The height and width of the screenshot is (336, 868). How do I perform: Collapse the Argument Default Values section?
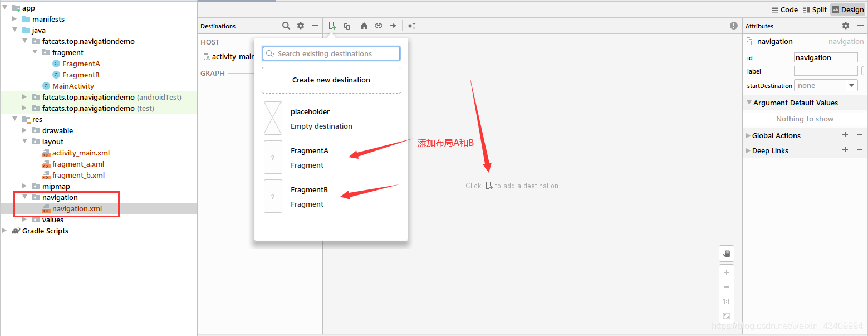(x=749, y=103)
